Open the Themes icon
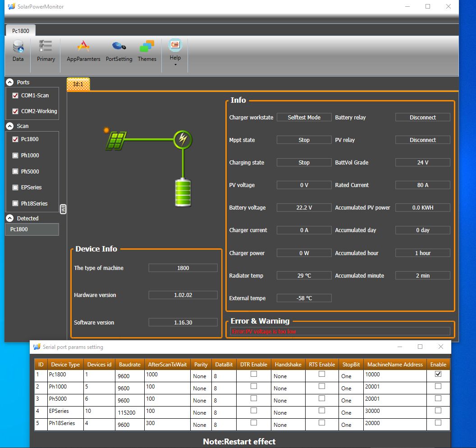The image size is (476, 448). (x=147, y=46)
